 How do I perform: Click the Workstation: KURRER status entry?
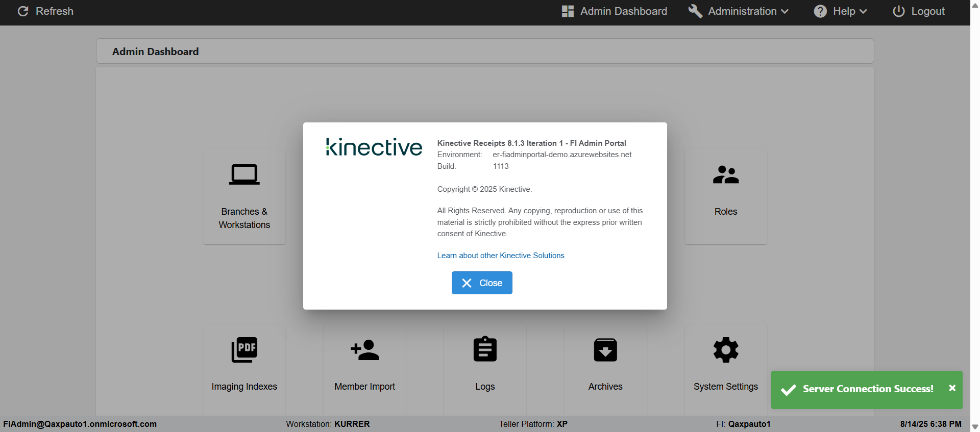[328, 424]
